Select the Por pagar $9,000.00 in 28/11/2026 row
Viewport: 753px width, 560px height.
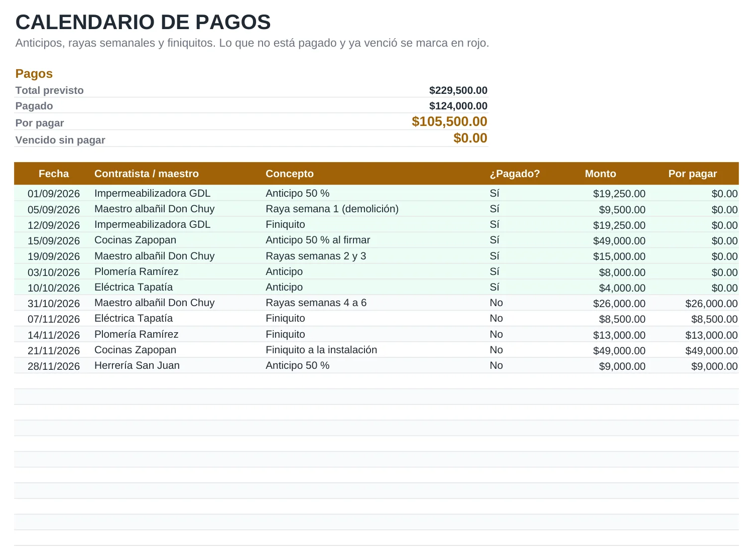714,366
